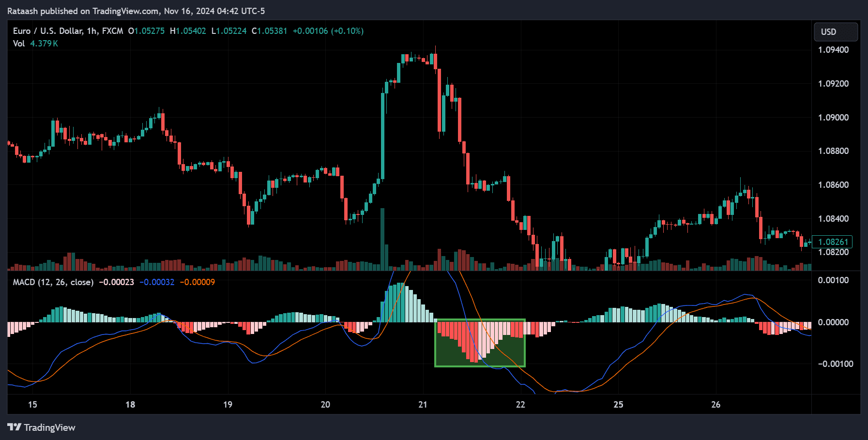Viewport: 868px width, 440px height.
Task: Click the USD unit button top right
Action: (836, 31)
